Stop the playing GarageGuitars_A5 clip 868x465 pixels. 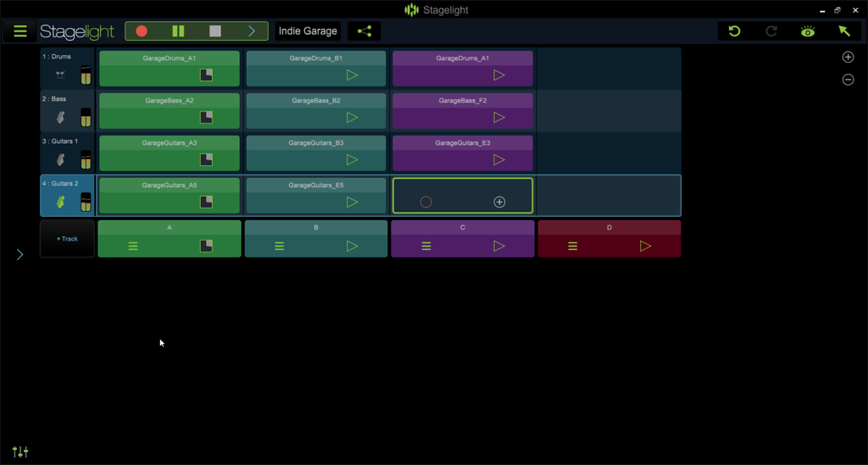[x=207, y=202]
